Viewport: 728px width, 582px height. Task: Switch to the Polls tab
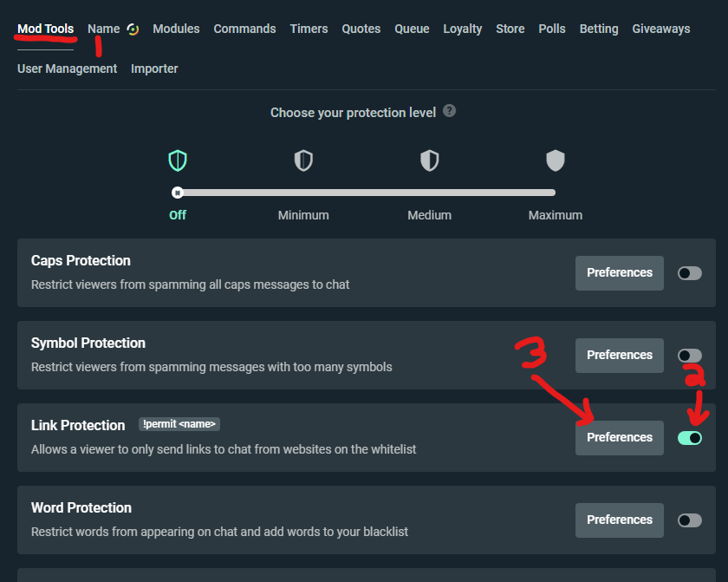pos(552,29)
